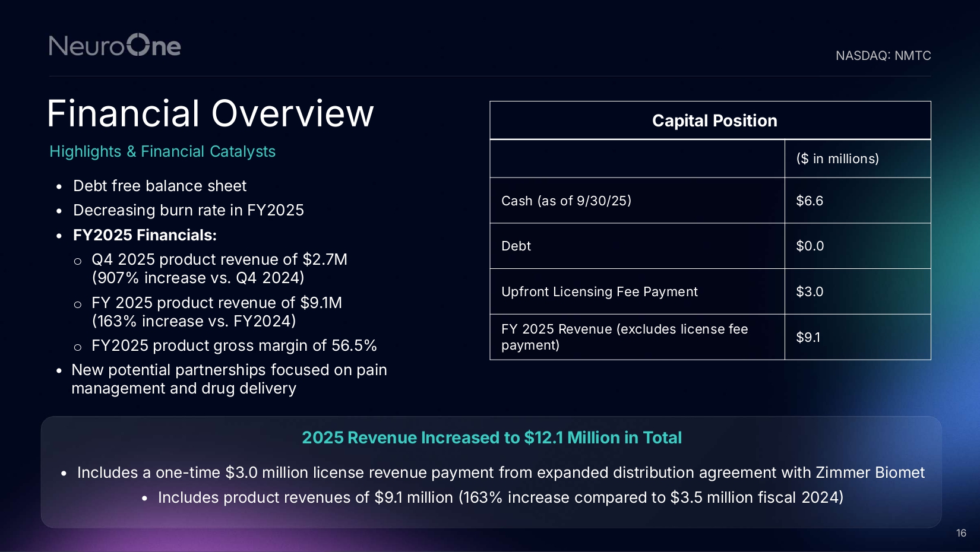Click the $6.6 cash value cell
This screenshot has height=552, width=980.
pyautogui.click(x=810, y=201)
